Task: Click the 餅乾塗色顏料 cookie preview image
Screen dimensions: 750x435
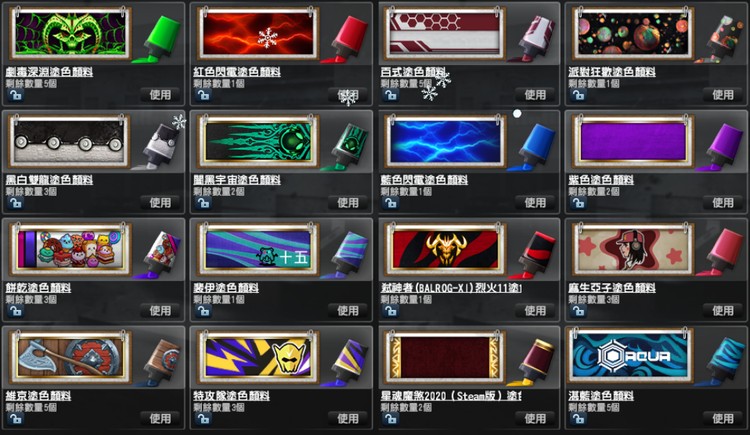Action: click(x=71, y=249)
